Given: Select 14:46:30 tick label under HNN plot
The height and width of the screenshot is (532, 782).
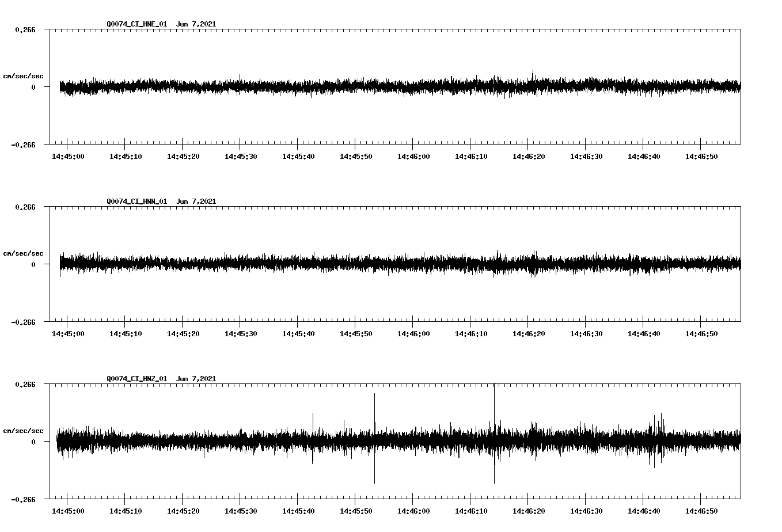Looking at the screenshot, I should pyautogui.click(x=586, y=334).
